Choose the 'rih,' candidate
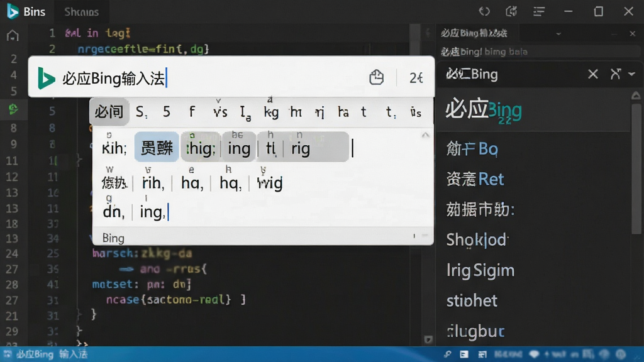Image resolution: width=644 pixels, height=362 pixels. (x=153, y=182)
